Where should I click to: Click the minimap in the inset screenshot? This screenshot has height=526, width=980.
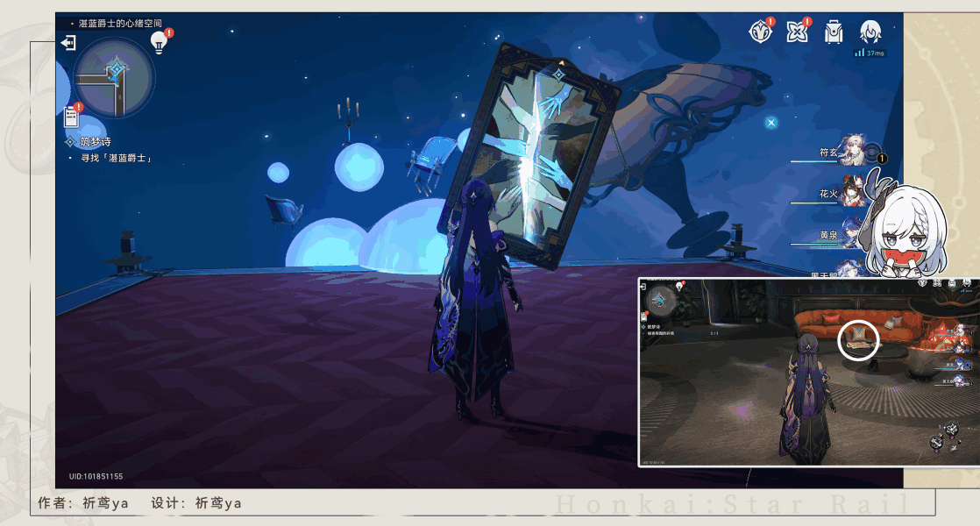[662, 301]
